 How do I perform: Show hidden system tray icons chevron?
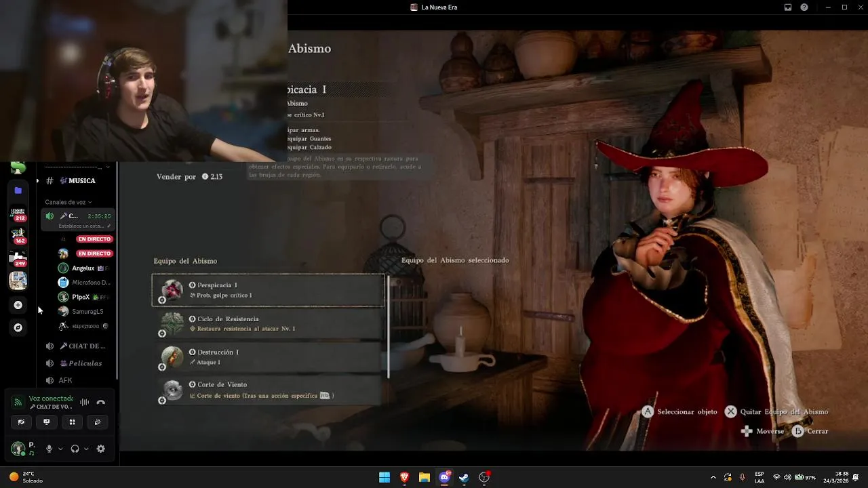point(712,477)
